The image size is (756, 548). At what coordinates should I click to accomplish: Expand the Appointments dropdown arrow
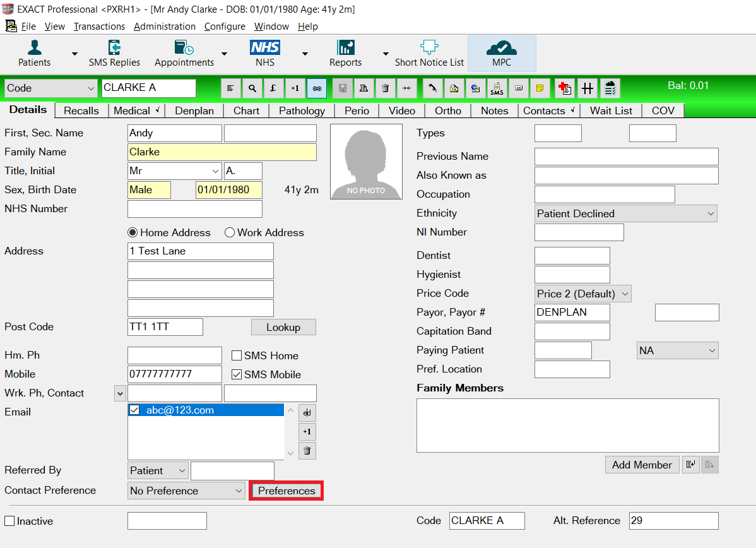coord(224,54)
